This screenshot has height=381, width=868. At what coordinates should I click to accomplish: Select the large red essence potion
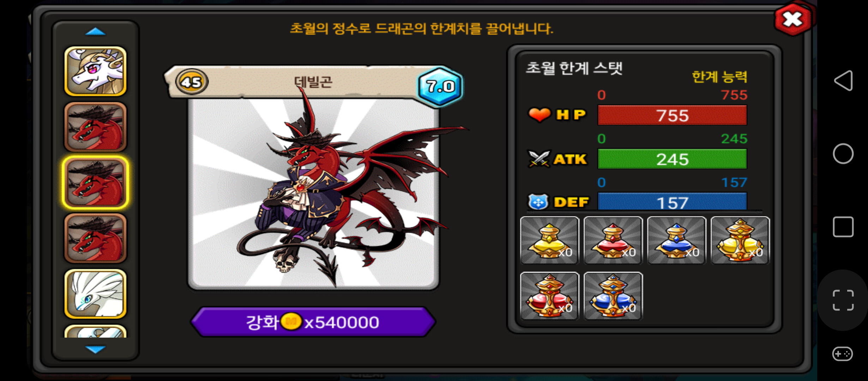point(549,296)
